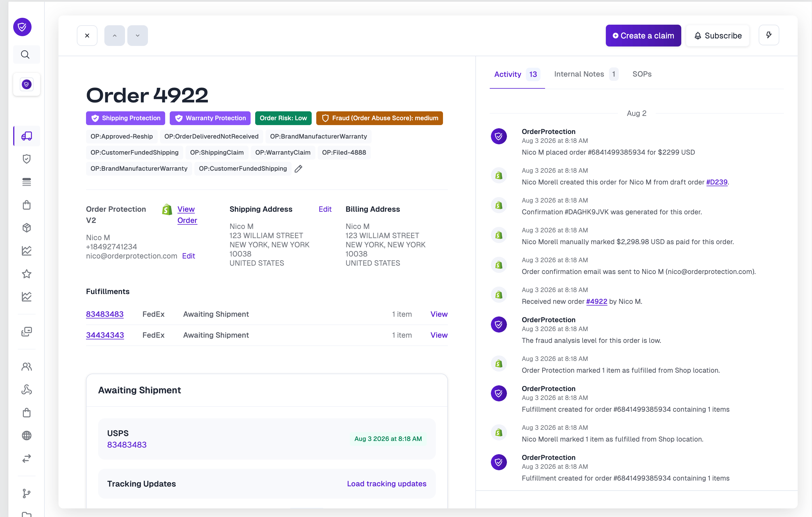This screenshot has height=517, width=812.
Task: Open the git branch icon in the sidebar
Action: (x=27, y=493)
